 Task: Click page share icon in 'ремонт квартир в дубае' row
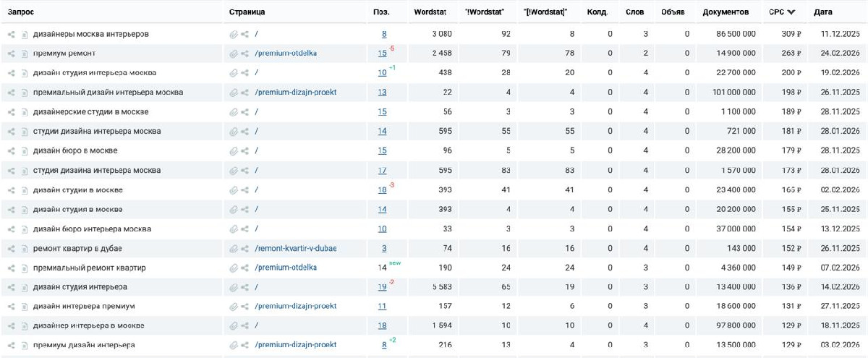click(x=245, y=249)
